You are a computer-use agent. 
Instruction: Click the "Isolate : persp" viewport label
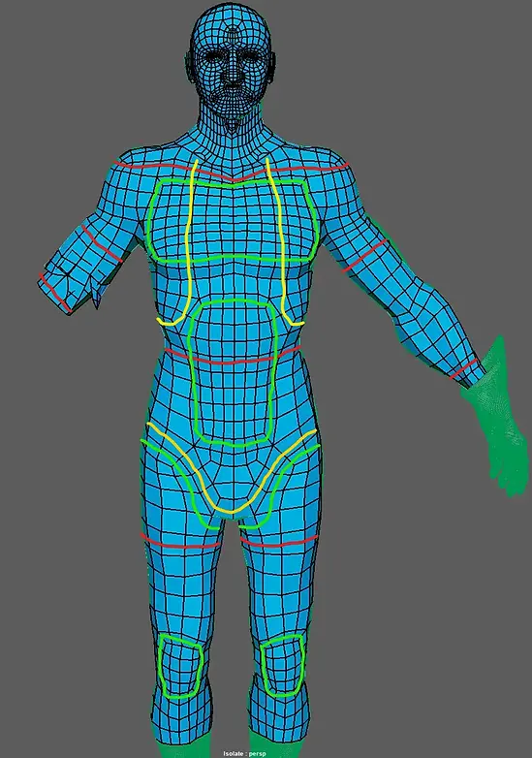(244, 754)
